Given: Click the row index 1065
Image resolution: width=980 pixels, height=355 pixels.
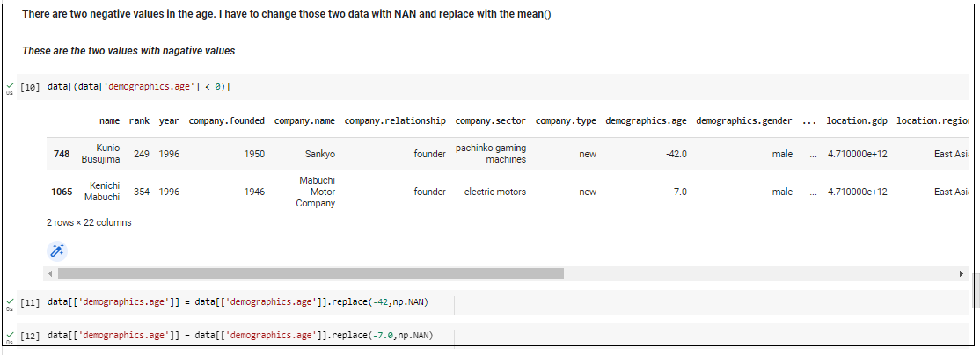Looking at the screenshot, I should pos(62,192).
